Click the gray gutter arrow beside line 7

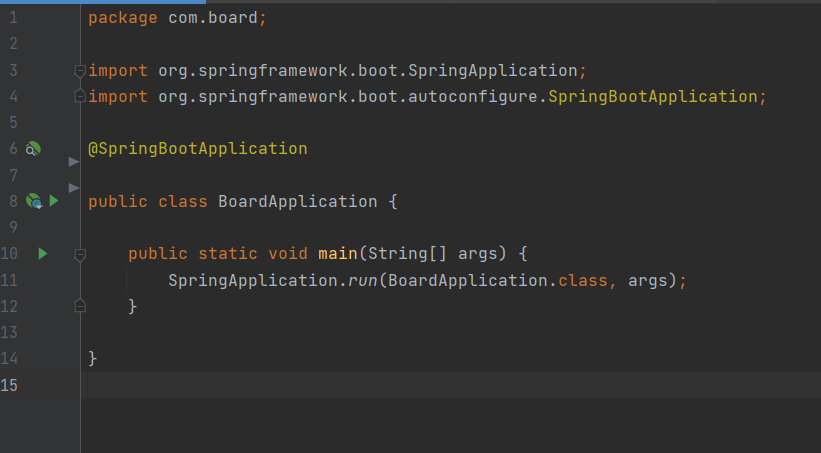[x=74, y=187]
